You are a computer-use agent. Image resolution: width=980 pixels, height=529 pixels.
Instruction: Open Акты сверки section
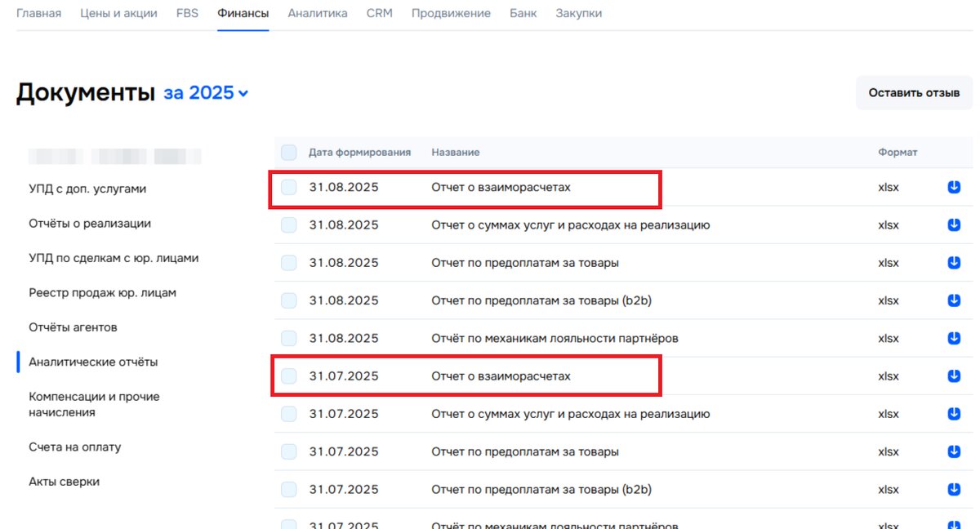(64, 482)
